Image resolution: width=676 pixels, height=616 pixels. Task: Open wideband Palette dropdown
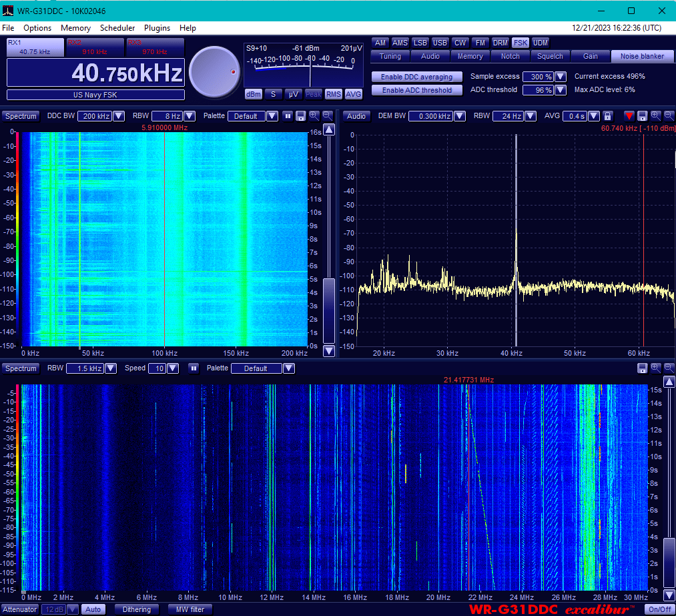click(x=289, y=368)
